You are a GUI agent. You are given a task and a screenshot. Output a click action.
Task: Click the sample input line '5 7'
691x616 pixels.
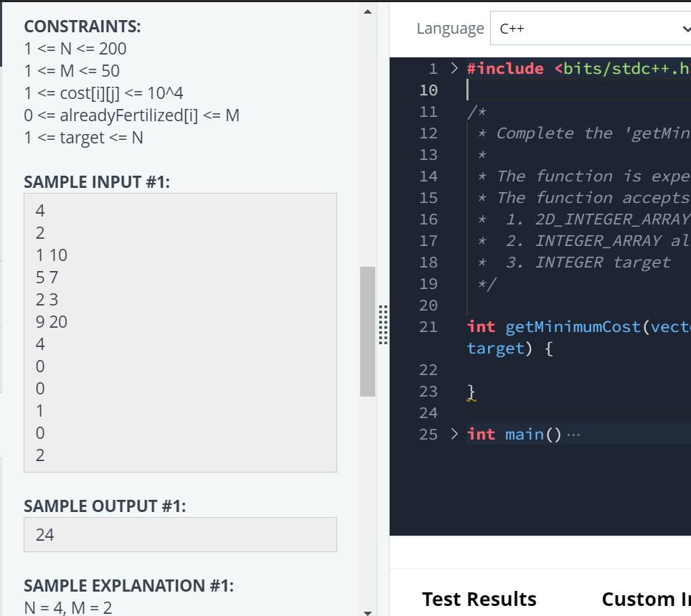(47, 278)
